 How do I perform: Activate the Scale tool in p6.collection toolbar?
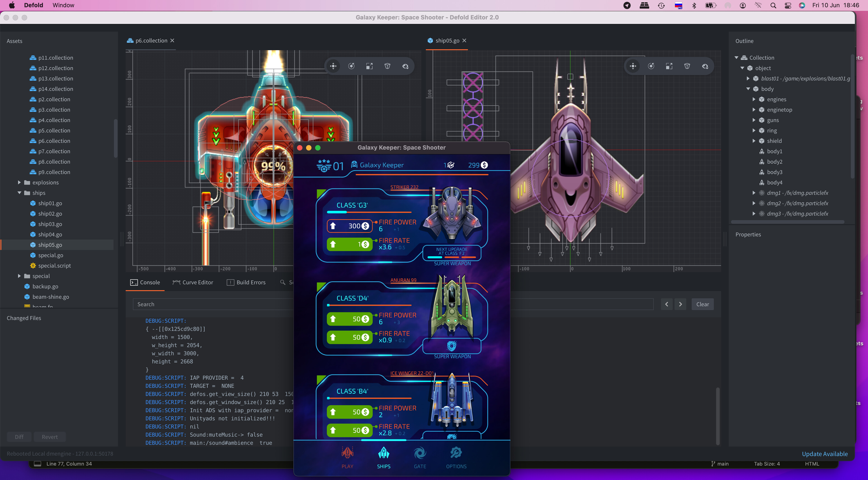[x=369, y=66]
